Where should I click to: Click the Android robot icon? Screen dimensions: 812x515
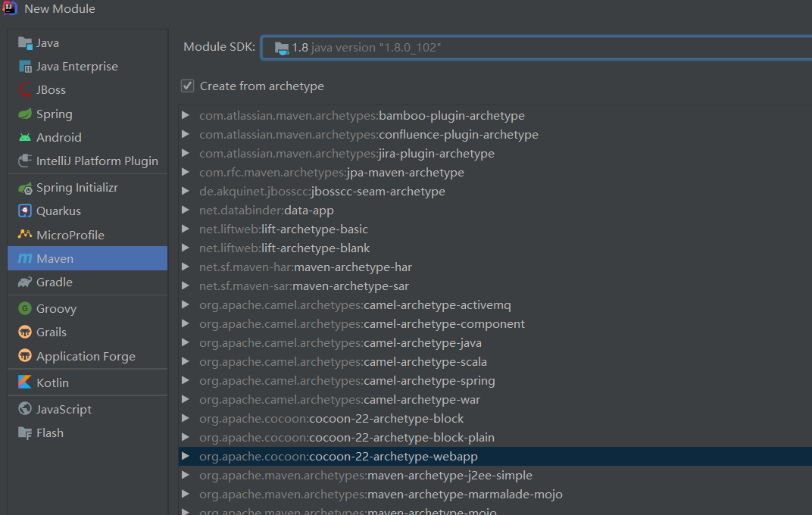click(25, 137)
